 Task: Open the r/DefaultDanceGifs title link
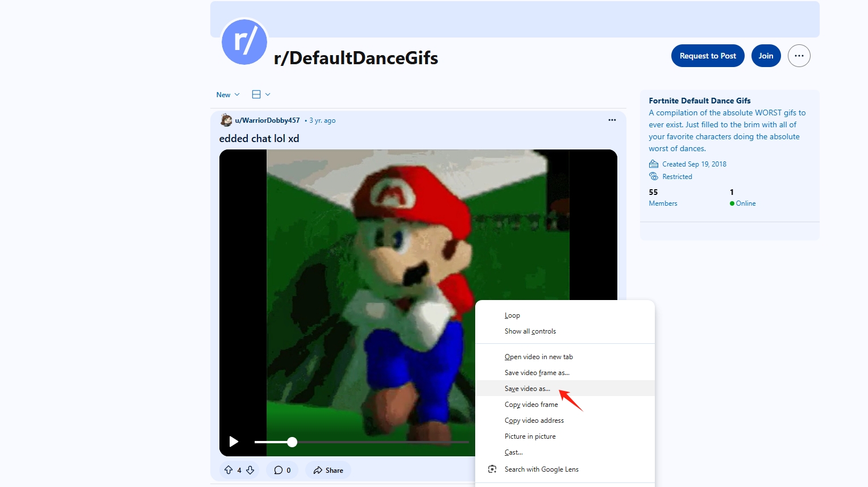click(x=356, y=58)
